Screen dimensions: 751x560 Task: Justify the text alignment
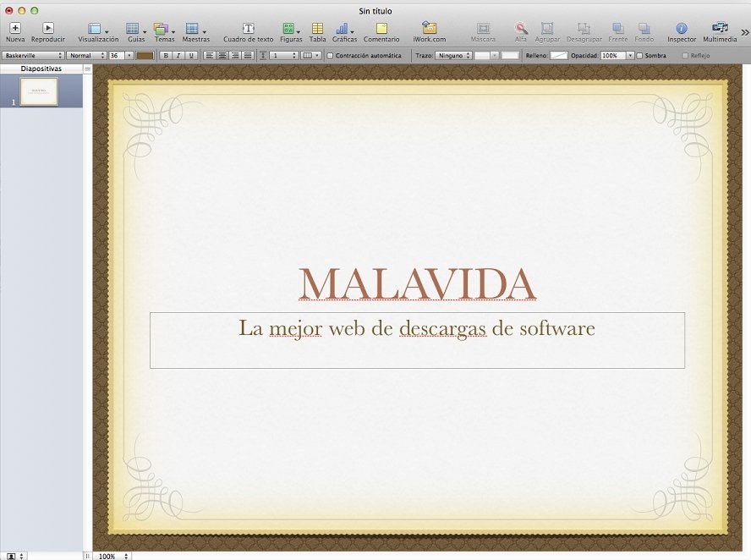tap(248, 56)
